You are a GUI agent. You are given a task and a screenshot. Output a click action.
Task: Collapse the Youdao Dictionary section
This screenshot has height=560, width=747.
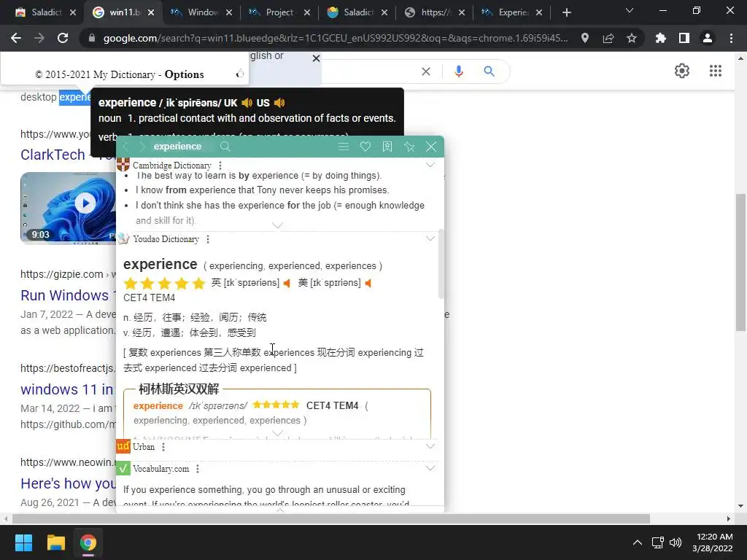tap(430, 238)
